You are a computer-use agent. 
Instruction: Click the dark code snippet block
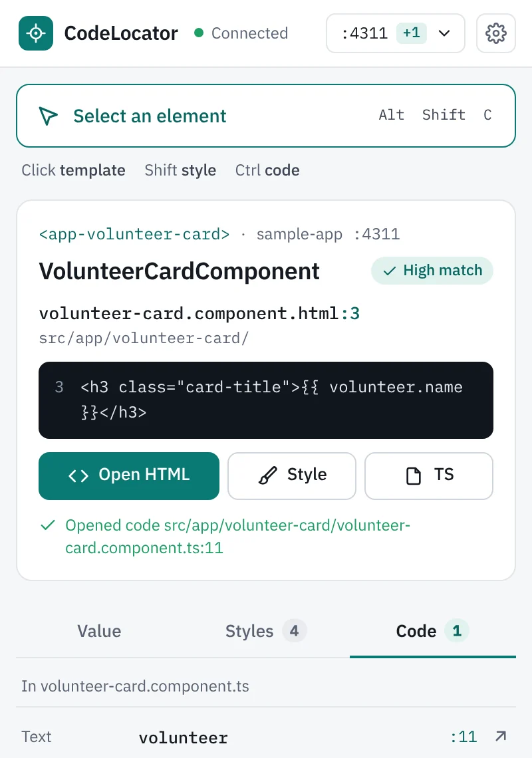(266, 400)
